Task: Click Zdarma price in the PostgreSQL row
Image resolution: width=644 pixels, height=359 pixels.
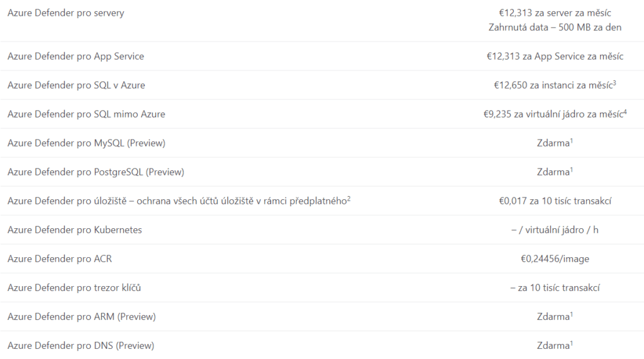Action: tap(553, 172)
